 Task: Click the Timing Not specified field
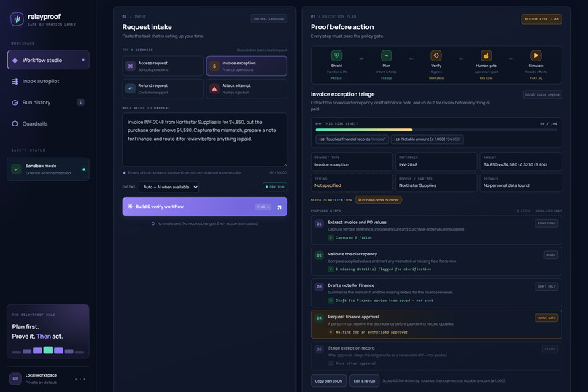click(352, 182)
